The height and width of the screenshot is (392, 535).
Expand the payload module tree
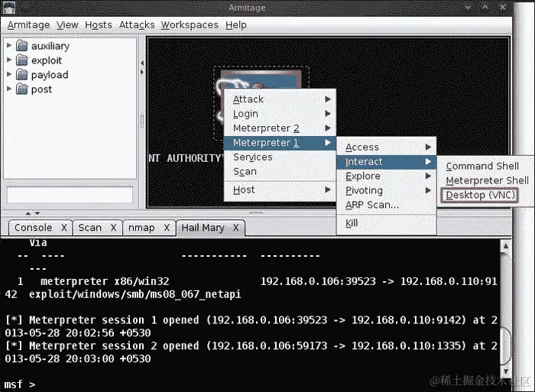click(x=9, y=74)
